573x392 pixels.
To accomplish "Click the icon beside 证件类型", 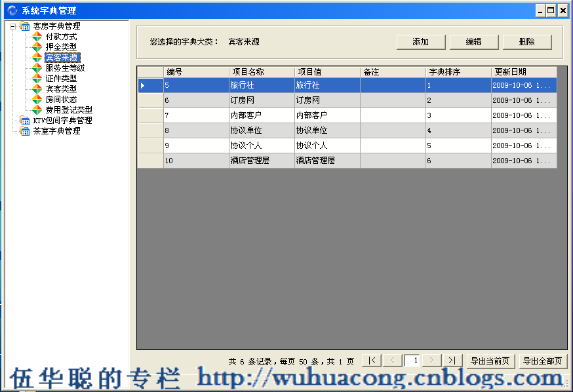I will point(37,79).
